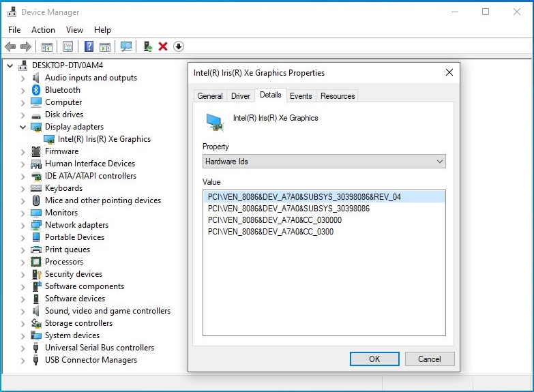Expand the System devices node chevron
Image resolution: width=534 pixels, height=392 pixels.
point(23,336)
